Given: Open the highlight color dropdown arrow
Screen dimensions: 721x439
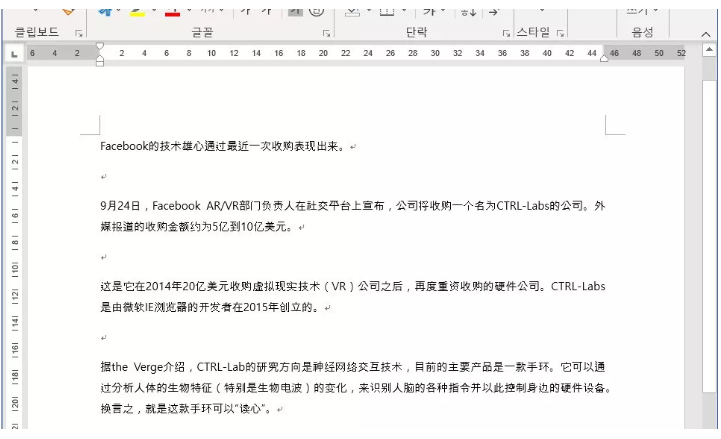Looking at the screenshot, I should pos(154,10).
